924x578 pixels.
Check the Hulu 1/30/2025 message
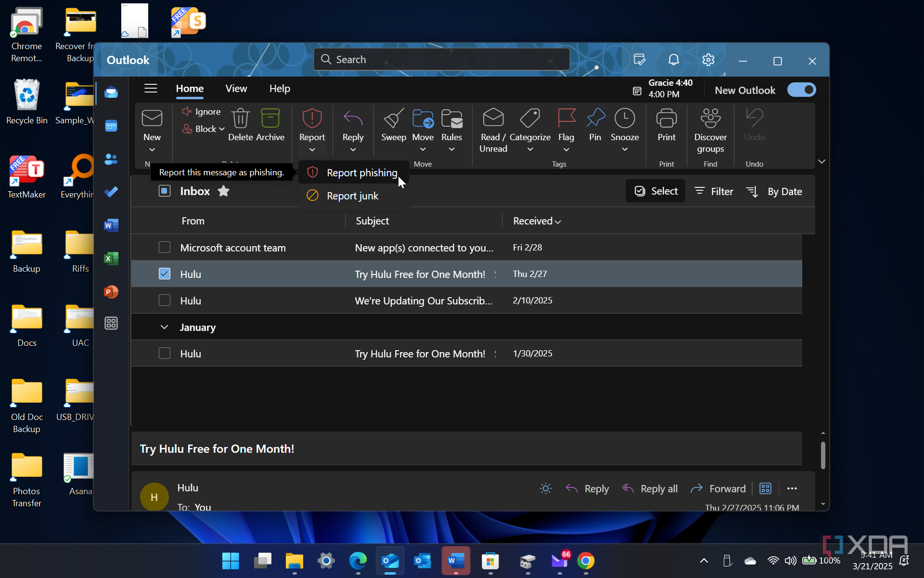[165, 353]
